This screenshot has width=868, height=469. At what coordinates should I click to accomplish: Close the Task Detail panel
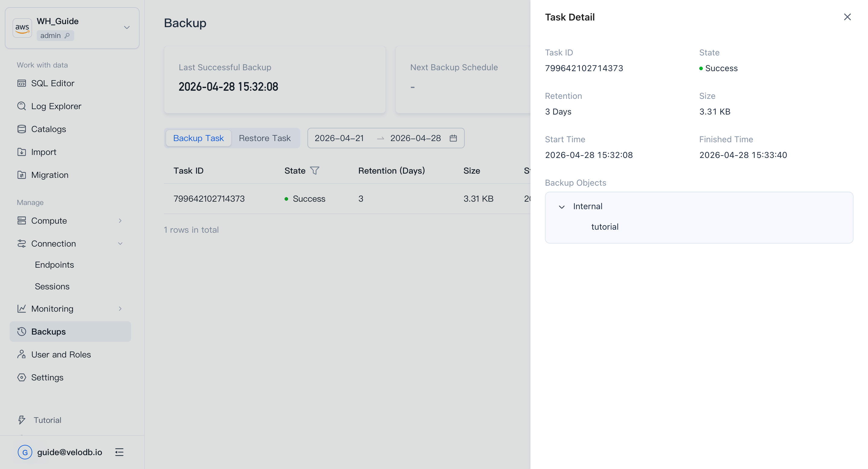847,17
